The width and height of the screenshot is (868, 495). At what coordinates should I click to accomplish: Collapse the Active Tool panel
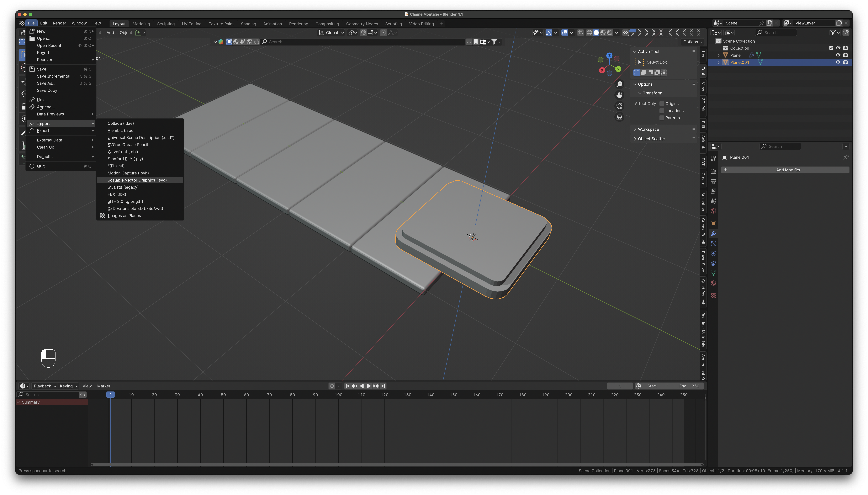(x=635, y=52)
